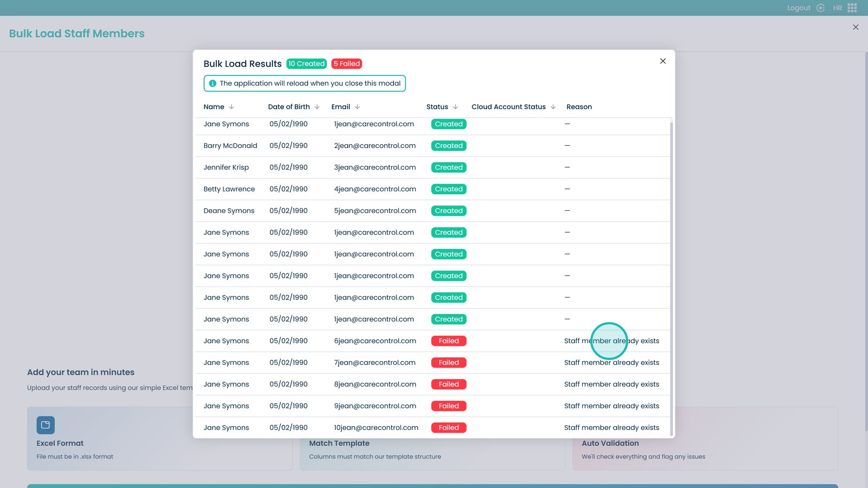Click Created status for Jennifer Krisp

point(449,168)
